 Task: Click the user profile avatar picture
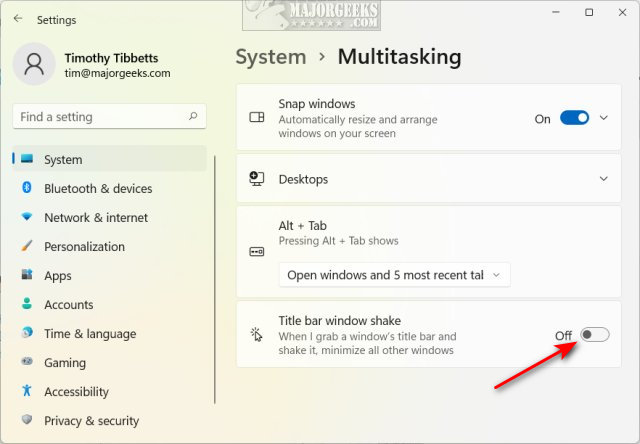pos(34,64)
